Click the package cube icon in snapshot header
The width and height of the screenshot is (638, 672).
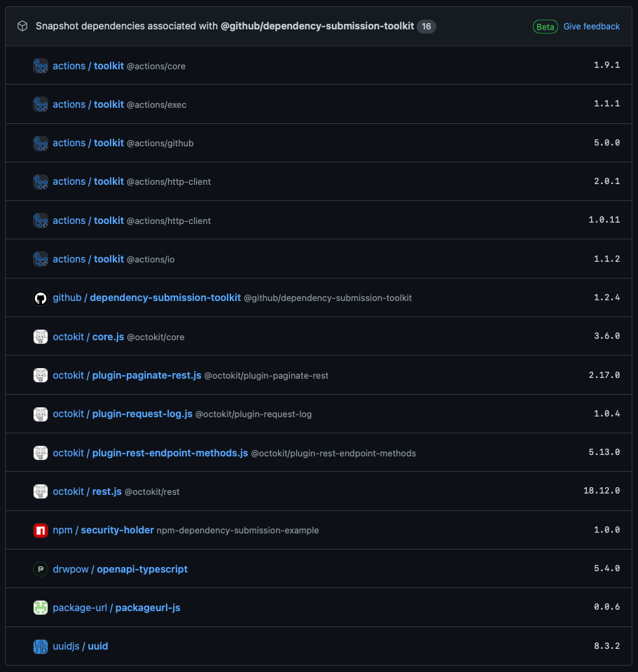(22, 26)
